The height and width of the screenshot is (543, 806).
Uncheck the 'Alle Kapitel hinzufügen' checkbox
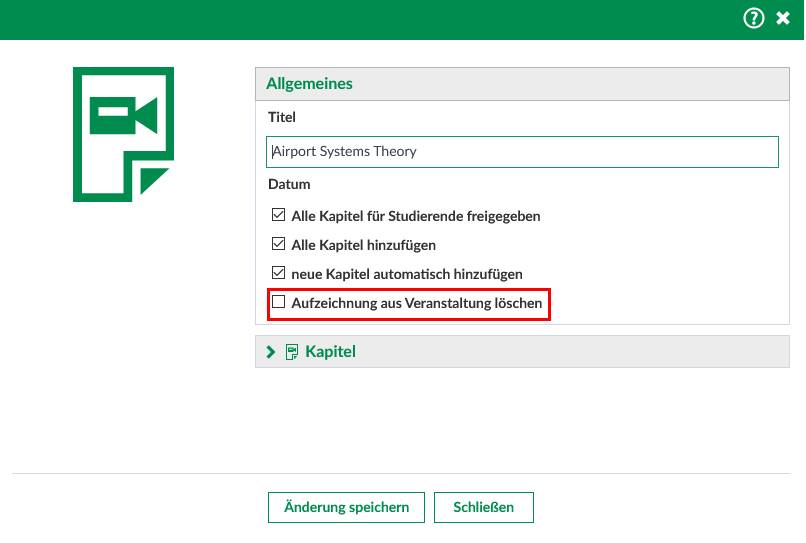279,244
